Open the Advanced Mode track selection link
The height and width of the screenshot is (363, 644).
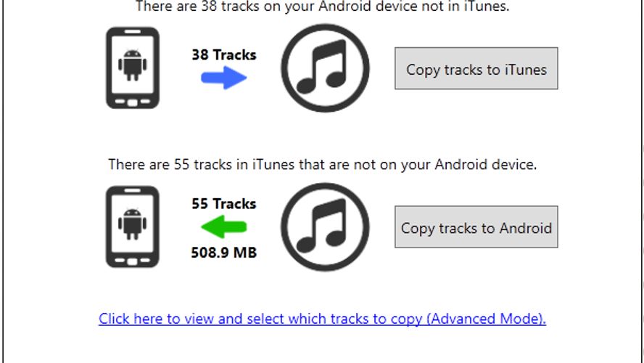(x=322, y=319)
